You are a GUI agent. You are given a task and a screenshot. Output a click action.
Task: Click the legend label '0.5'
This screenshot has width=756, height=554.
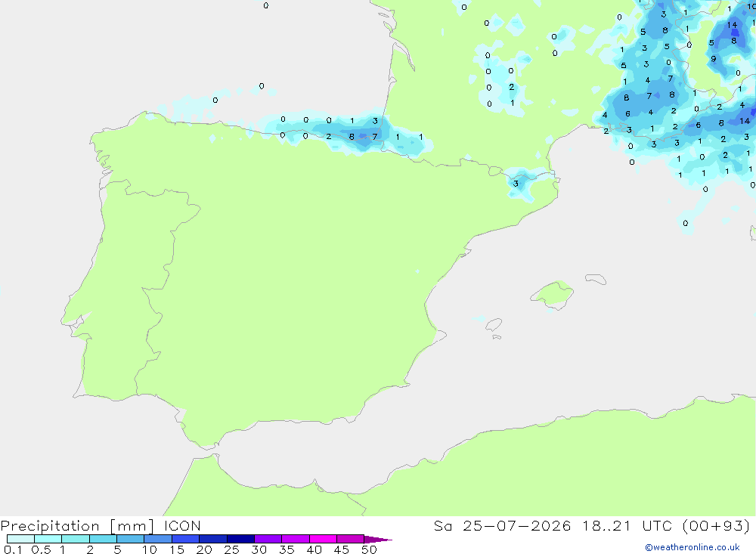point(41,549)
